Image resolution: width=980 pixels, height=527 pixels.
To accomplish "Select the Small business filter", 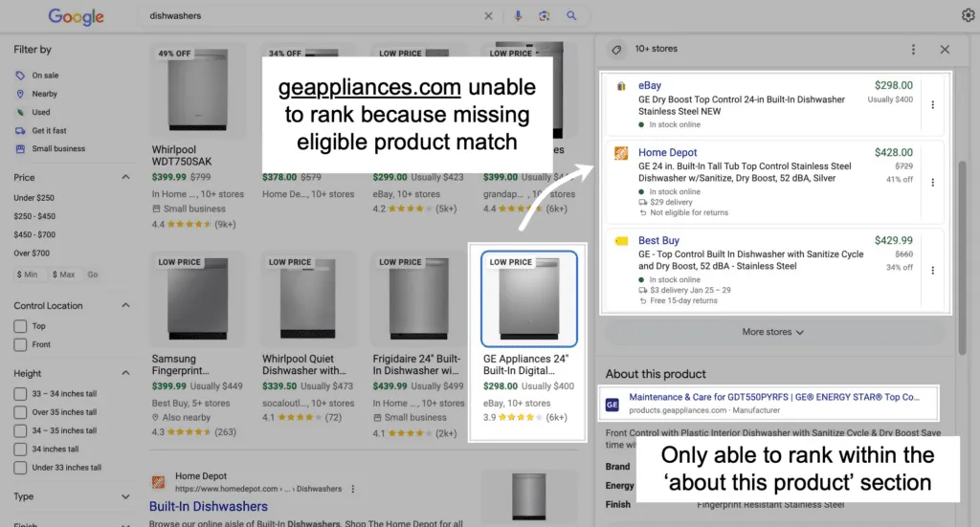I will pos(50,148).
